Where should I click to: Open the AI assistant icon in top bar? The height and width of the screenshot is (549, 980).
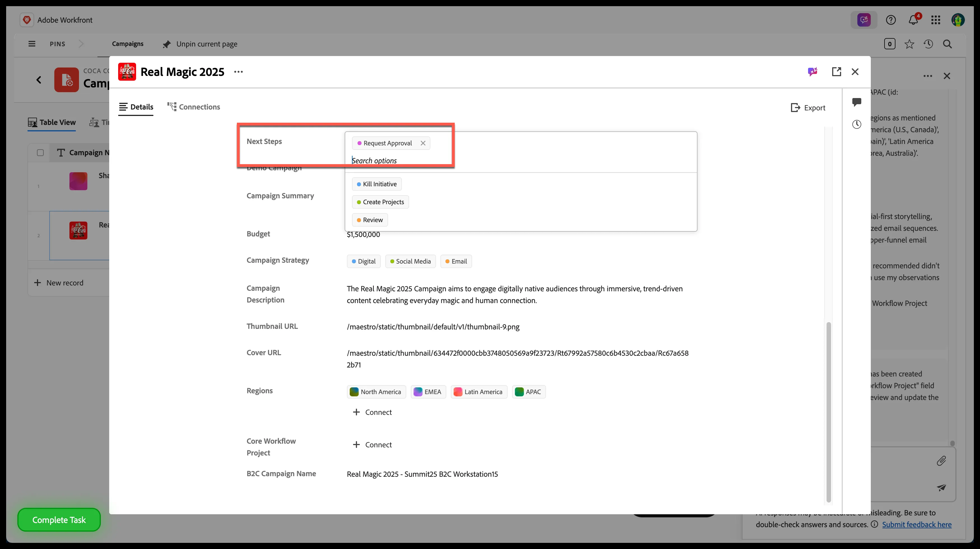click(x=864, y=20)
